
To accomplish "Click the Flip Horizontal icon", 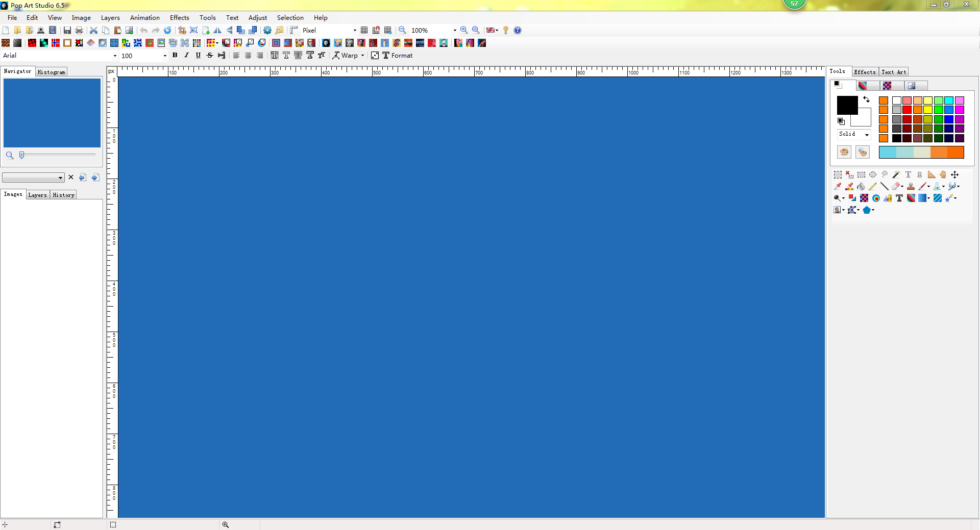I will point(217,30).
